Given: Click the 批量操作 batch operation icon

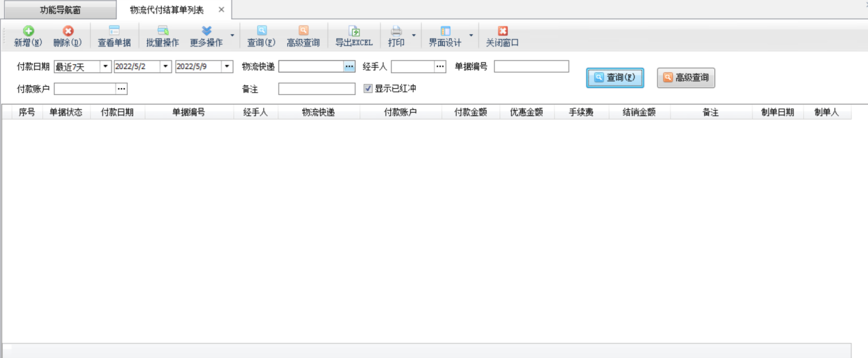Looking at the screenshot, I should (x=163, y=31).
